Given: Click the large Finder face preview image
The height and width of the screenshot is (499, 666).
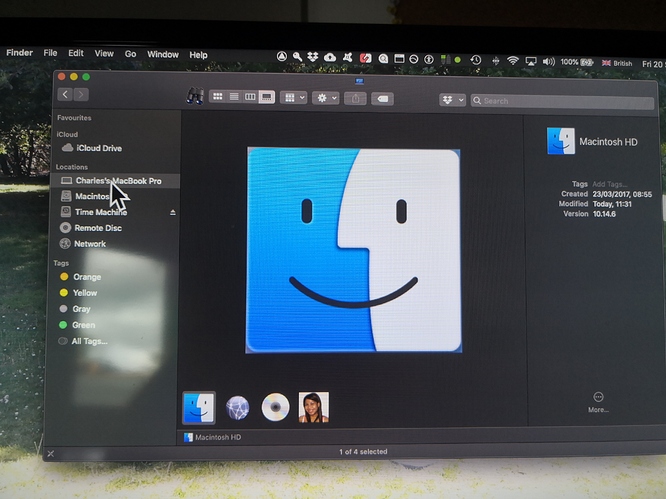Looking at the screenshot, I should click(353, 250).
